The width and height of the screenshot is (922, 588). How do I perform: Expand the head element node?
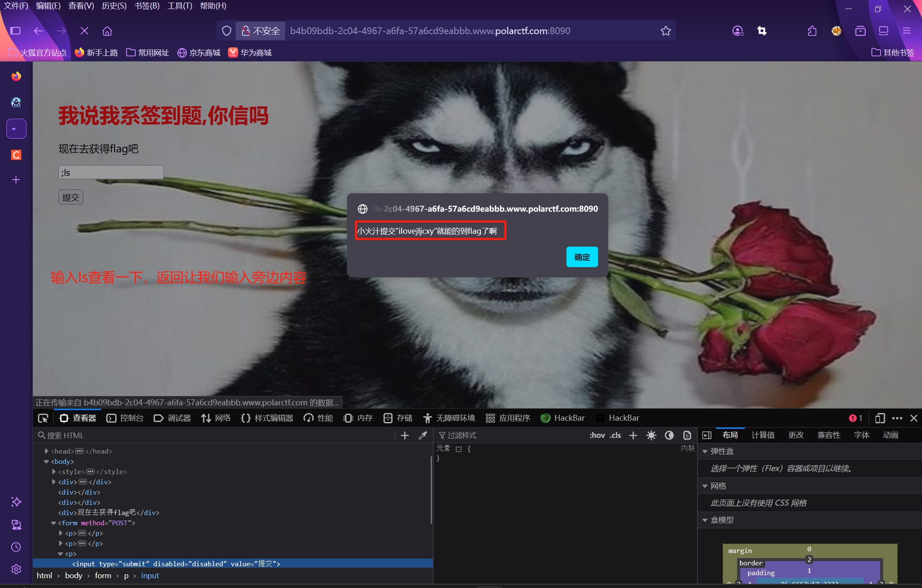click(x=47, y=451)
